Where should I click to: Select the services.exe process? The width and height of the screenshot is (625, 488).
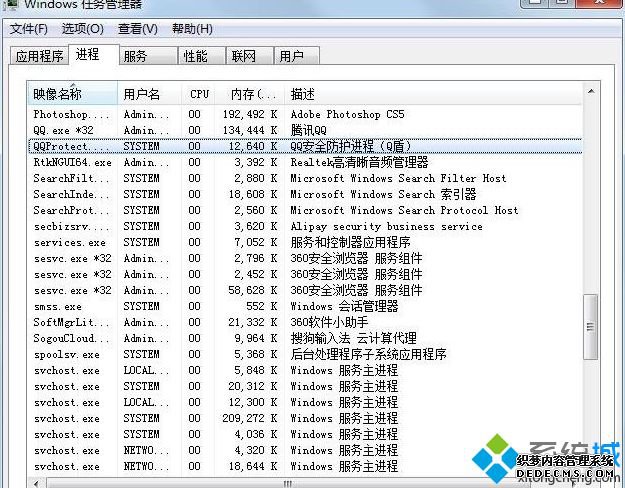(x=305, y=242)
